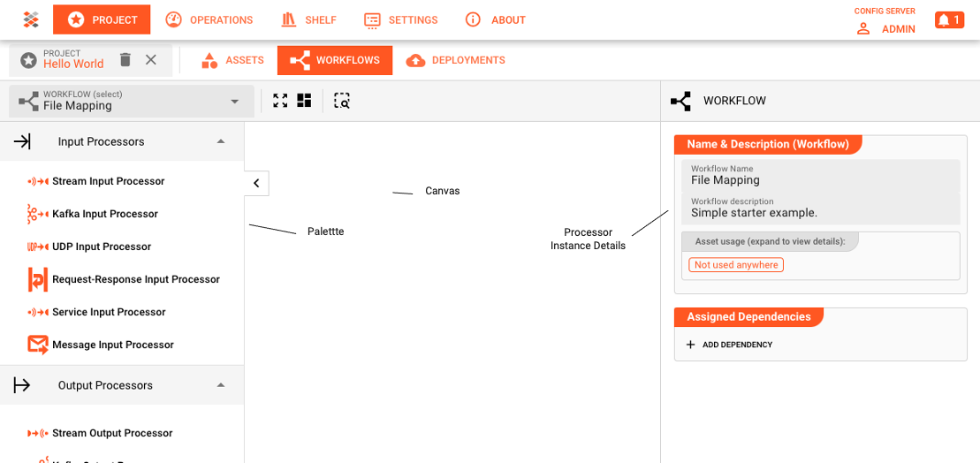The width and height of the screenshot is (980, 463).
Task: Click Add Dependency button
Action: (730, 345)
